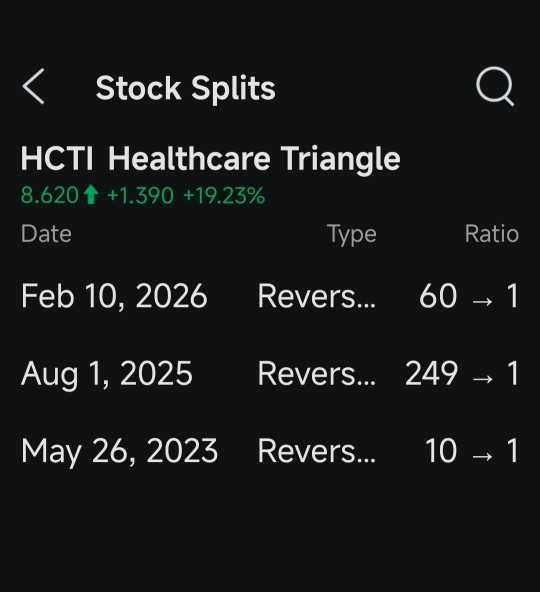Screen dimensions: 540x592
Task: Select the May 26, 2023 split row
Action: pos(270,451)
